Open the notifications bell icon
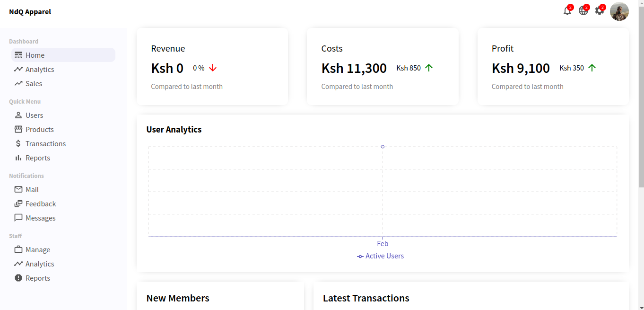644x310 pixels. 567,11
